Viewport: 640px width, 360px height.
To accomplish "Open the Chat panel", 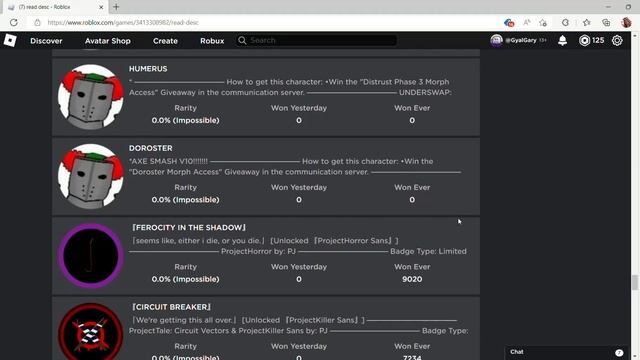I will [x=567, y=352].
